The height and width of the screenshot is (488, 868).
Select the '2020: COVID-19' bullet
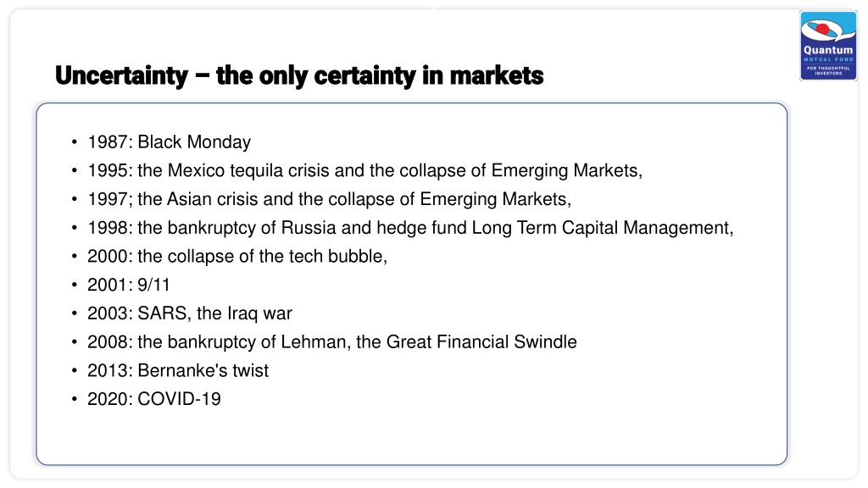pos(154,400)
